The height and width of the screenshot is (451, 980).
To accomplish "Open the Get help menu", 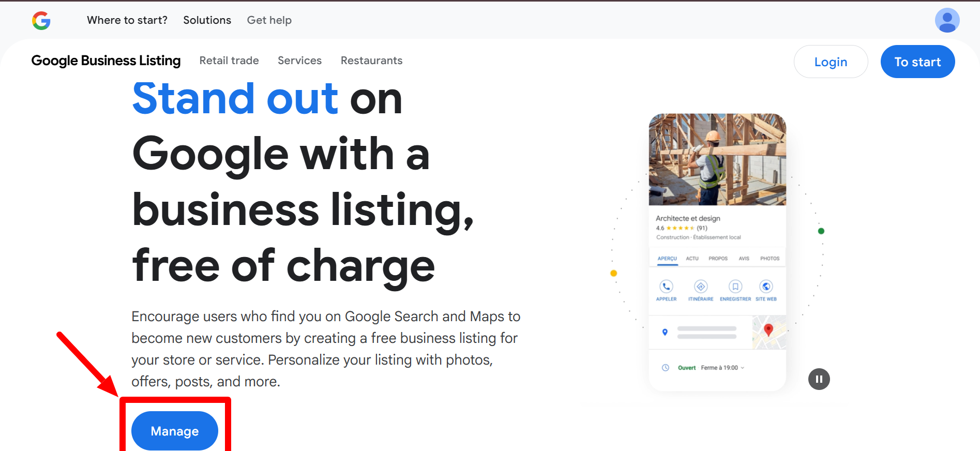I will click(269, 20).
